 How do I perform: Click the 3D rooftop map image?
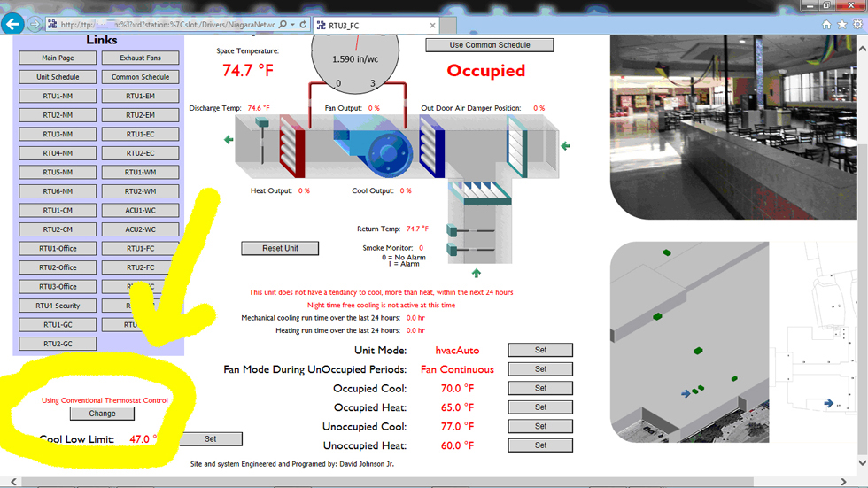(x=689, y=342)
